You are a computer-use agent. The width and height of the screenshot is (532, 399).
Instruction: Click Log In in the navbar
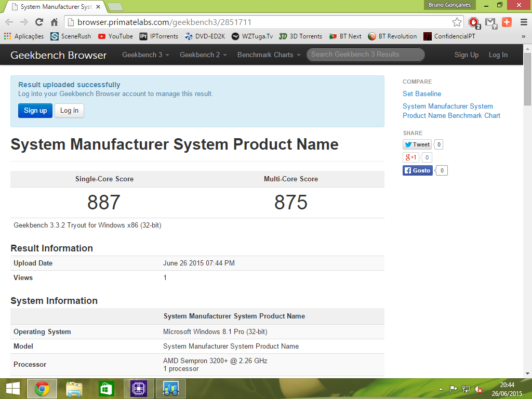coord(498,55)
